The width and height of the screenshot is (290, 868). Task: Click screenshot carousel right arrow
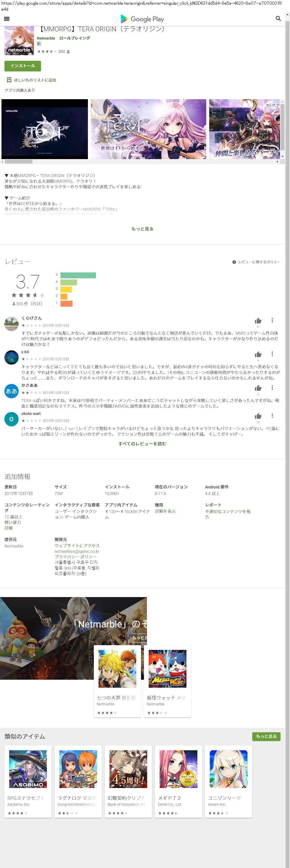(278, 161)
